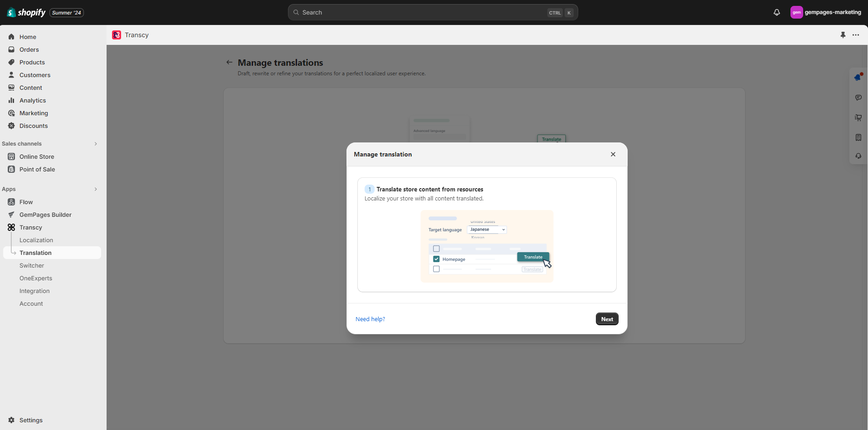Open the headset support icon on the right

(x=858, y=156)
